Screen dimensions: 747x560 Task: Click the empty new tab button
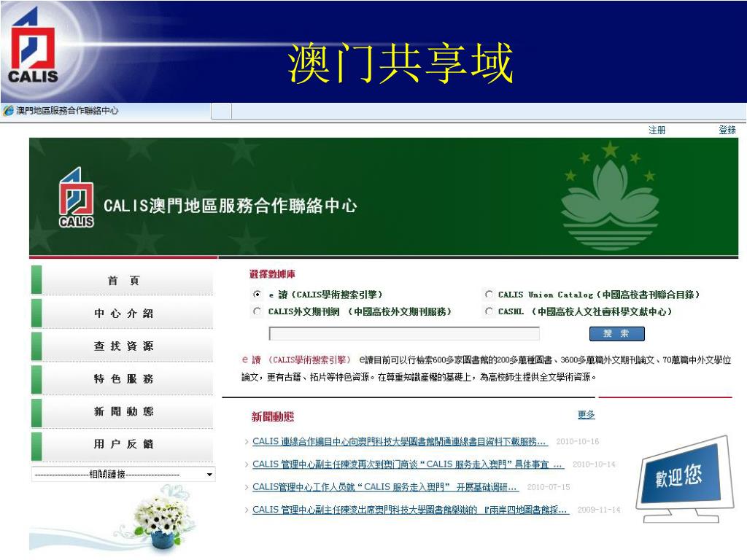(x=221, y=112)
